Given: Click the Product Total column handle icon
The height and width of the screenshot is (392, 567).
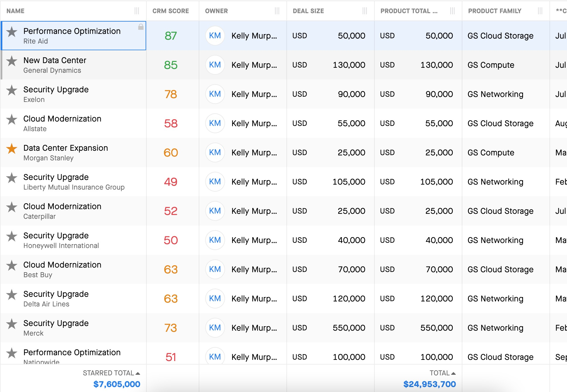Looking at the screenshot, I should pyautogui.click(x=452, y=11).
